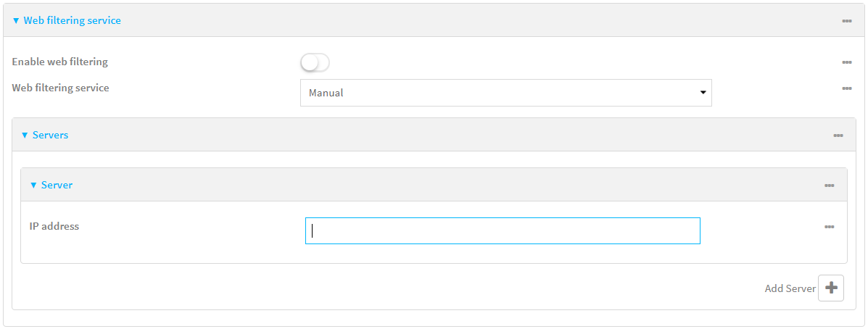Open the Server panel ellipsis menu
Viewport: 868px width, 329px height.
[x=829, y=186]
